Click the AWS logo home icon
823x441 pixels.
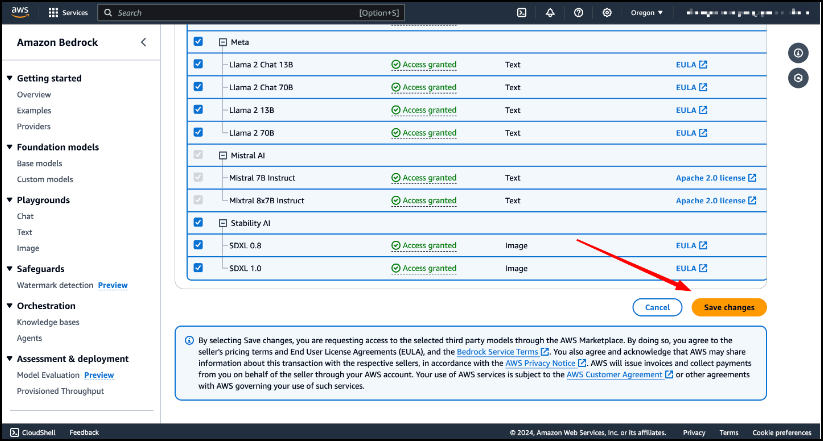(x=20, y=13)
